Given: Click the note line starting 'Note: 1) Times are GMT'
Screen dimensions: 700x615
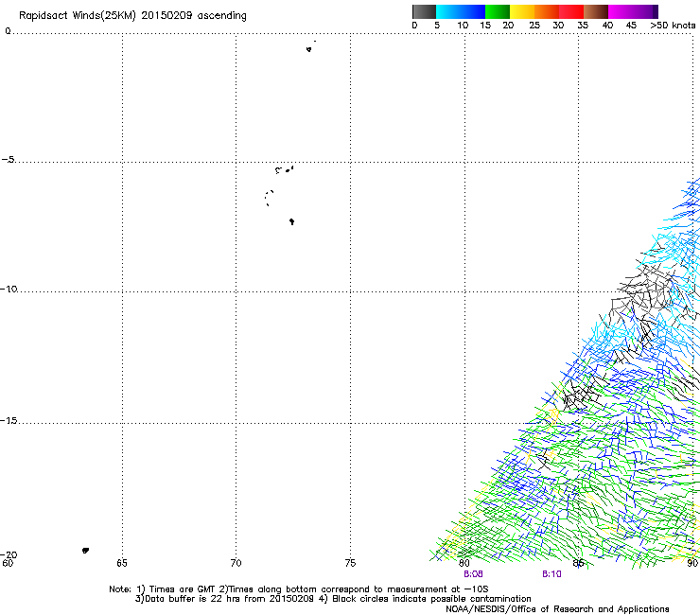Looking at the screenshot, I should pyautogui.click(x=299, y=589).
